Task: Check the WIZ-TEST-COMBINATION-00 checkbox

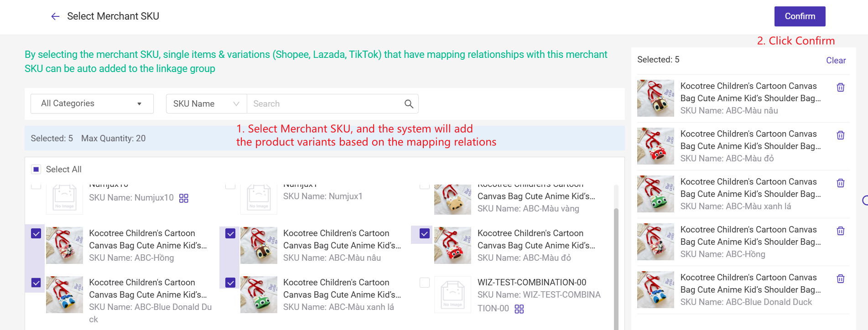Action: pyautogui.click(x=425, y=283)
